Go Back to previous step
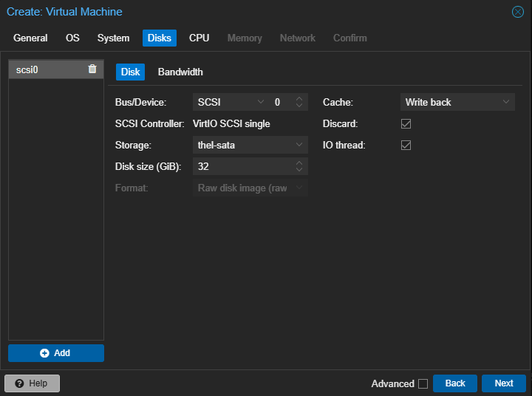 454,383
